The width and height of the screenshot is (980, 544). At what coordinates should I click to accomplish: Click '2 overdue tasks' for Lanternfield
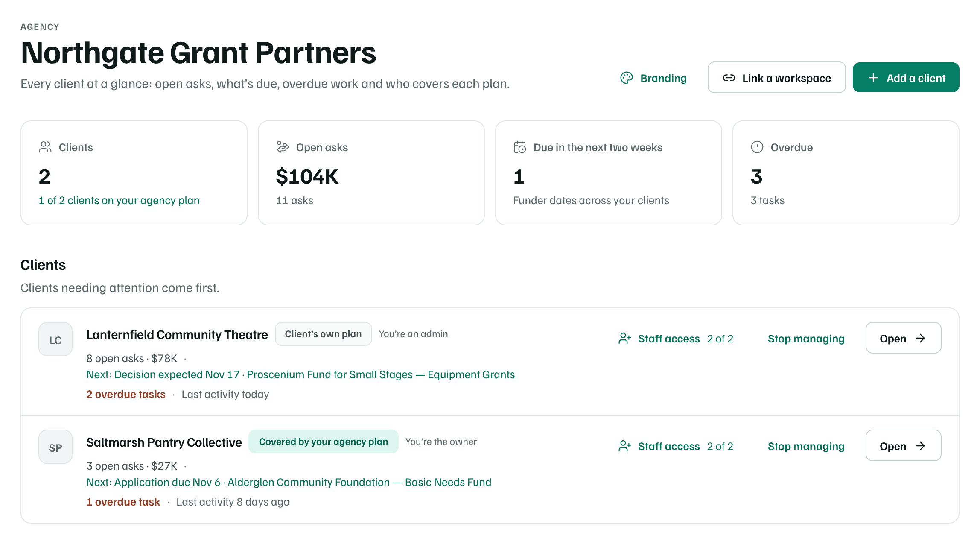tap(126, 394)
